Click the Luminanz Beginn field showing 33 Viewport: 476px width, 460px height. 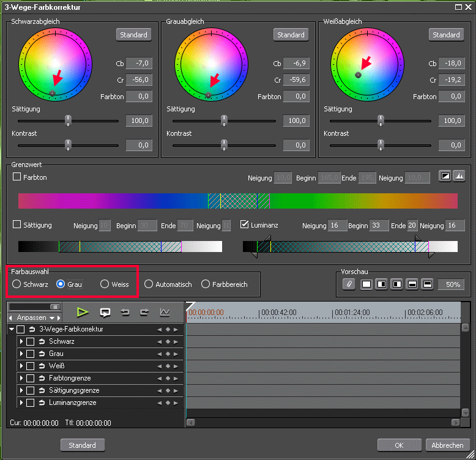click(379, 226)
